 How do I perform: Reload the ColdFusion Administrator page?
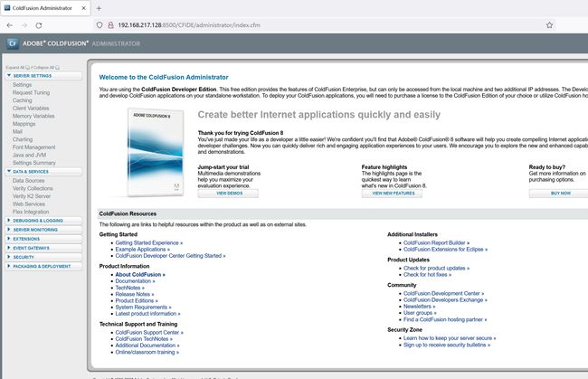[x=39, y=25]
